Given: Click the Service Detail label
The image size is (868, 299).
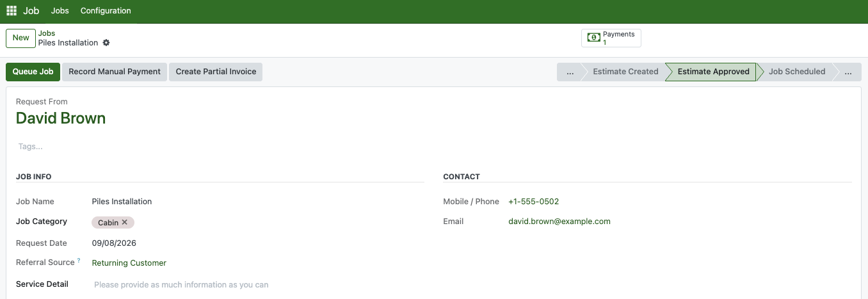Looking at the screenshot, I should click(x=42, y=284).
